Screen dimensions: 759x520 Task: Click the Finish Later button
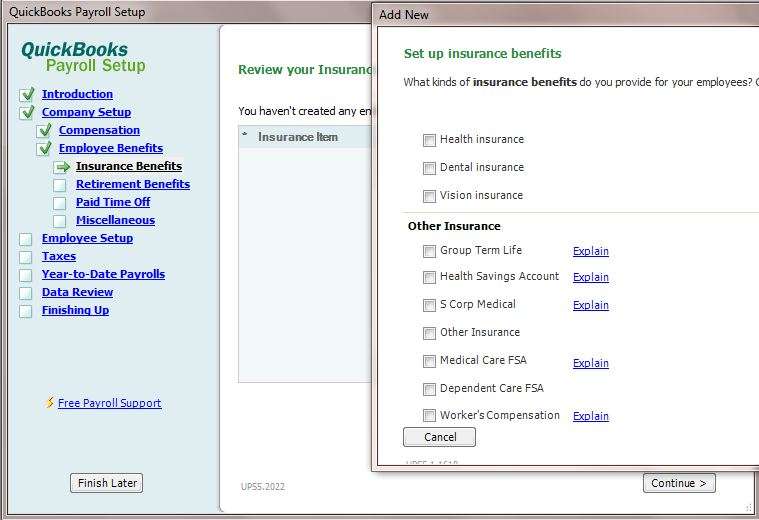(x=106, y=483)
